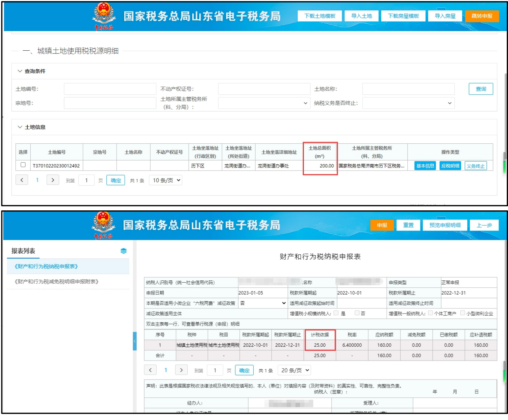Viewport: 508px width, 420px height.
Task: Click next page arrow in declaration table
Action: tap(181, 370)
